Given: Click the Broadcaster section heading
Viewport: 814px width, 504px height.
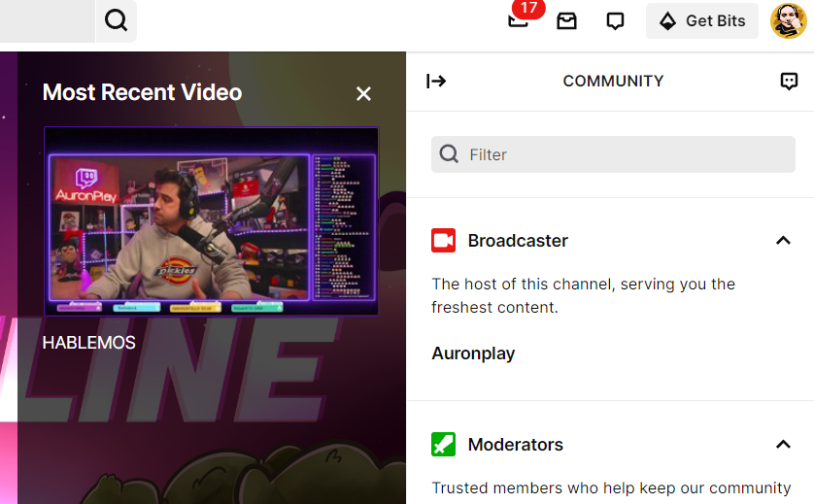Looking at the screenshot, I should [x=518, y=241].
